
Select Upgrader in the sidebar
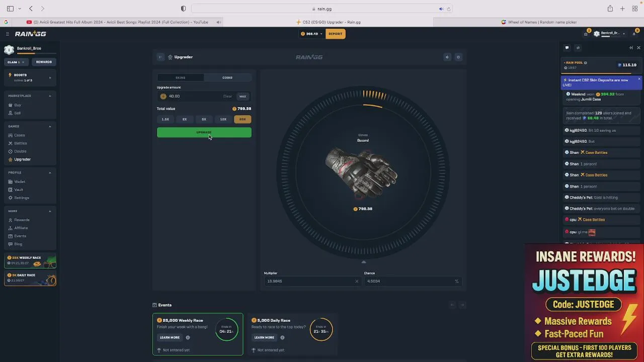(22, 159)
